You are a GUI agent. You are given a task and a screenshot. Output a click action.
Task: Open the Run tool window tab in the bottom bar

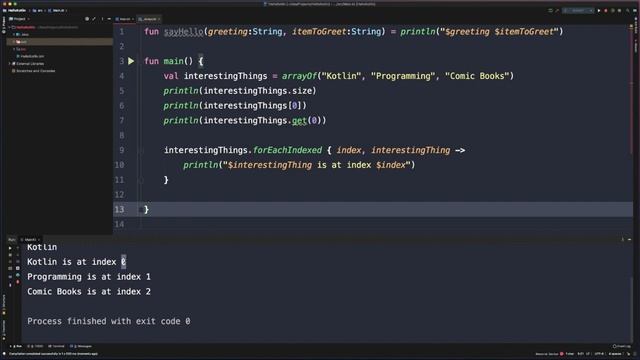tap(16, 346)
